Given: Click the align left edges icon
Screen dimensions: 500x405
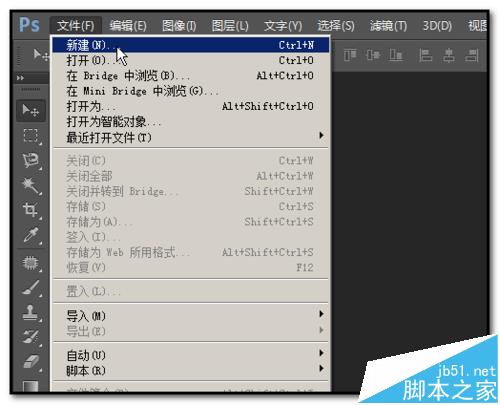Looking at the screenshot, I should 426,55.
